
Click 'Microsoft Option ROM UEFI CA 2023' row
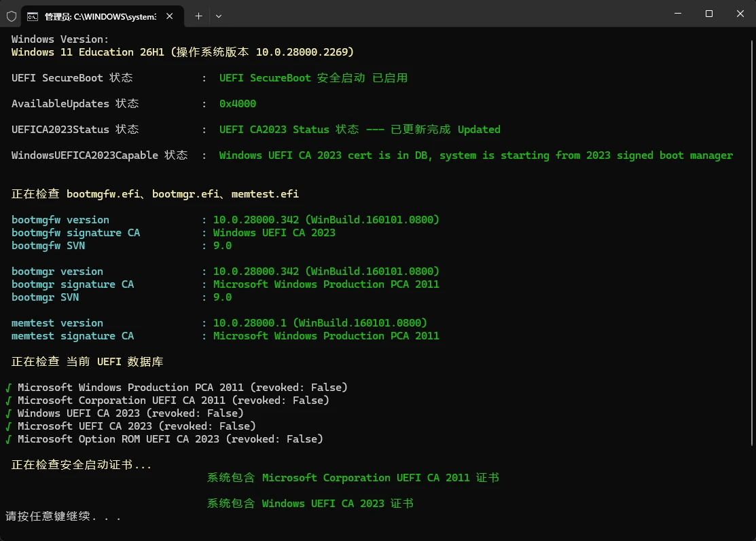[164, 439]
